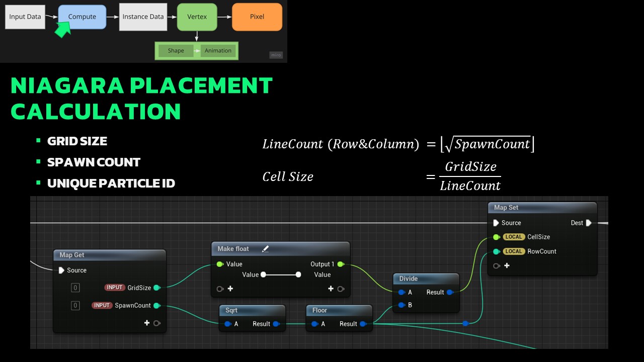The image size is (644, 362).
Task: Click the Value connector line in Make float
Action: [280, 275]
